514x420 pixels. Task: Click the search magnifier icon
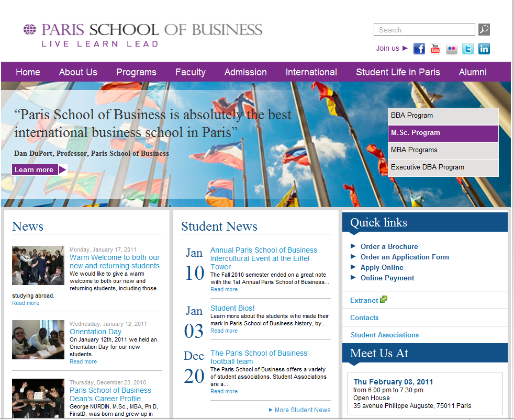[x=484, y=30]
